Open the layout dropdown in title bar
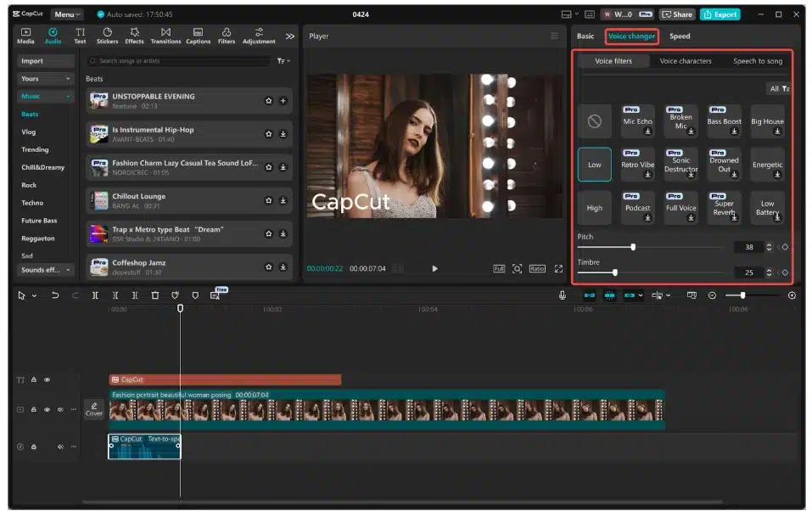Viewport: 812px width, 511px height. (569, 14)
